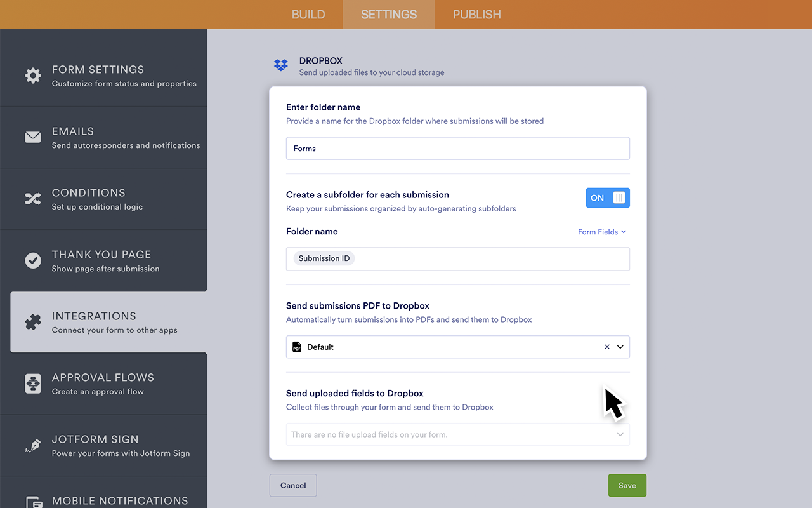Open the uploaded fields dropdown
Viewport: 812px width, 508px height.
(x=620, y=434)
